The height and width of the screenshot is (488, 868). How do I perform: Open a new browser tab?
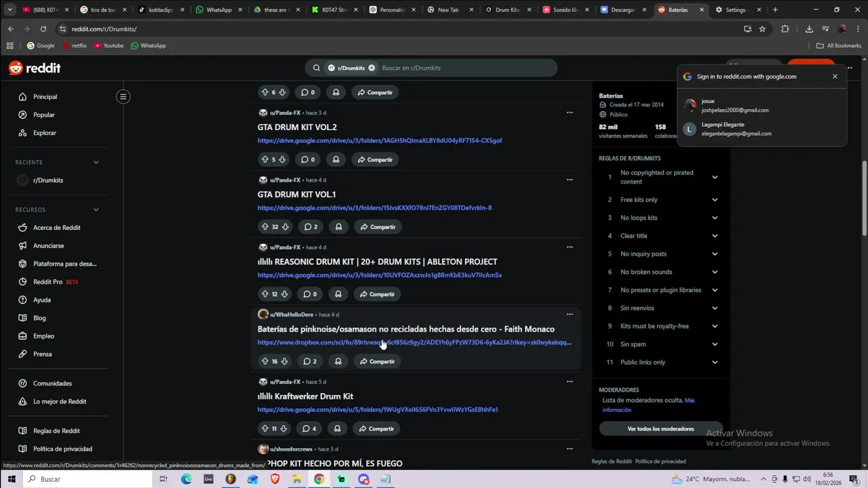click(775, 10)
